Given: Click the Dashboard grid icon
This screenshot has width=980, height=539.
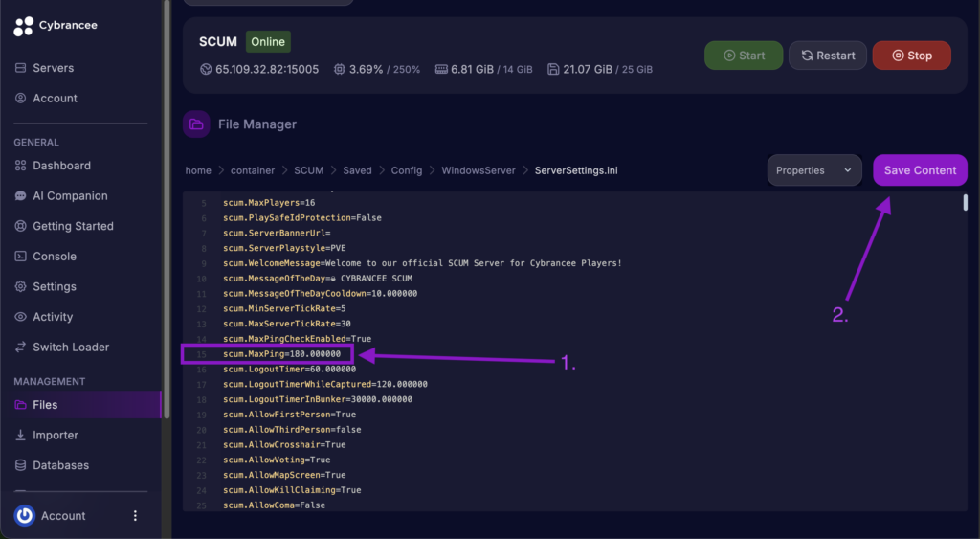Looking at the screenshot, I should (x=21, y=166).
